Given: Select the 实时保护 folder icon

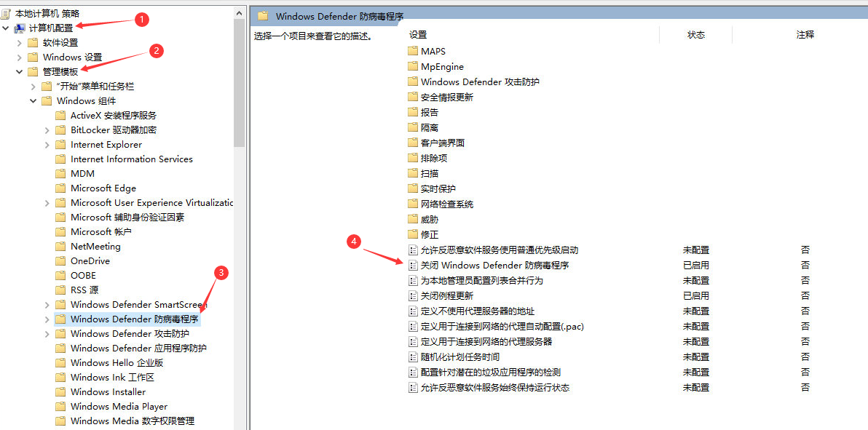Looking at the screenshot, I should (413, 188).
